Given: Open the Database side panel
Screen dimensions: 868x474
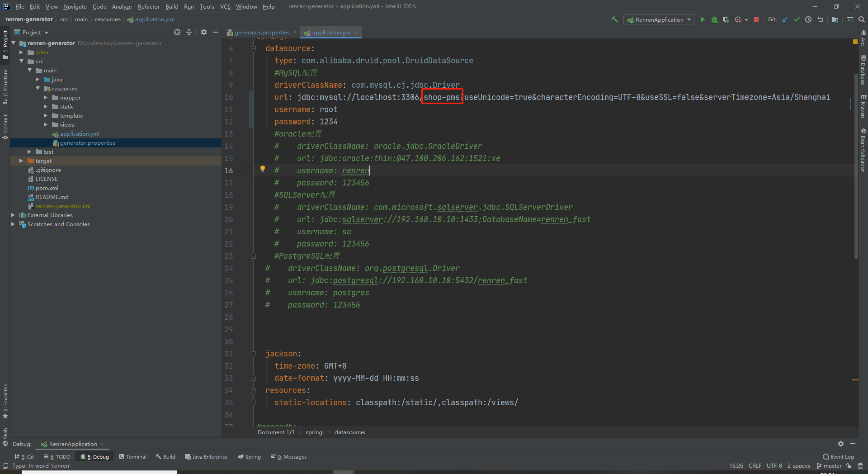Looking at the screenshot, I should pos(863,70).
